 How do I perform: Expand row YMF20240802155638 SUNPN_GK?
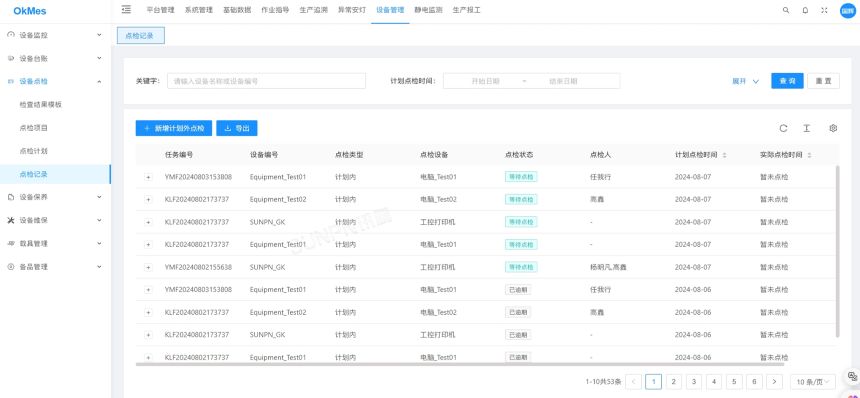(148, 268)
